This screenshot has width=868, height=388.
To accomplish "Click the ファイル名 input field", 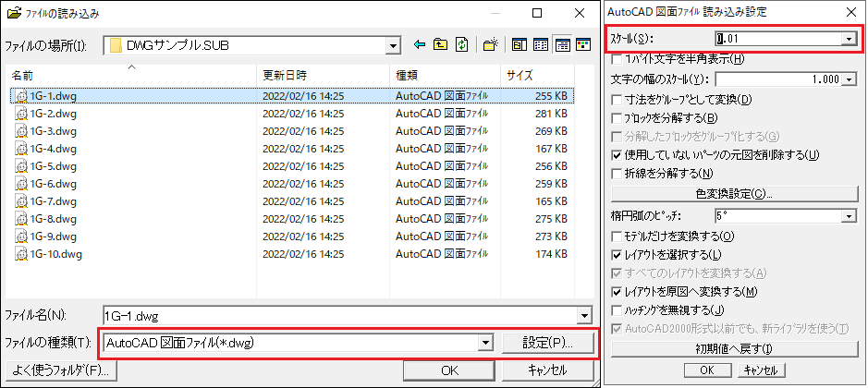I will click(x=340, y=316).
